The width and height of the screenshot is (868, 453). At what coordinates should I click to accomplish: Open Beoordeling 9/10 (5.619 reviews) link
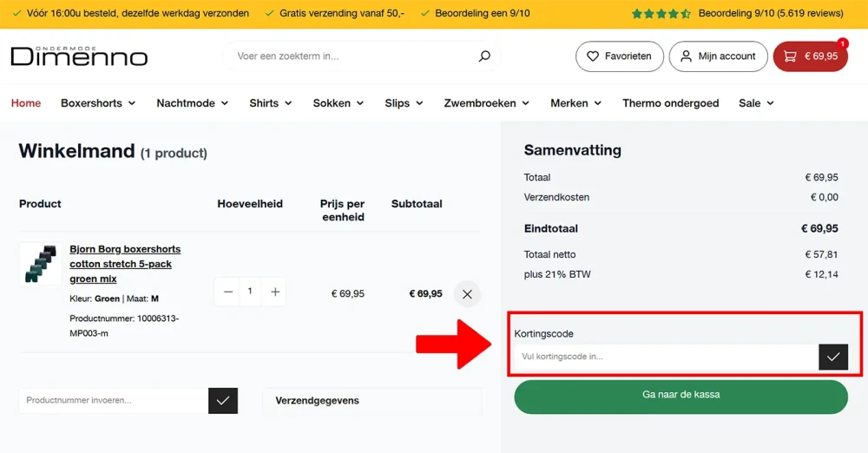(x=771, y=13)
